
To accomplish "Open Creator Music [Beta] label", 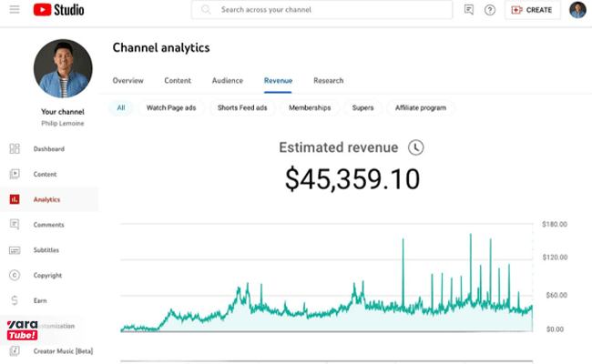I will pos(63,351).
